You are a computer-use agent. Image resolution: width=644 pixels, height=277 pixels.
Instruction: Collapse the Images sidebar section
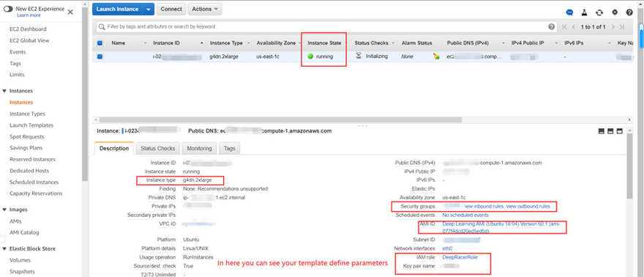(5, 210)
